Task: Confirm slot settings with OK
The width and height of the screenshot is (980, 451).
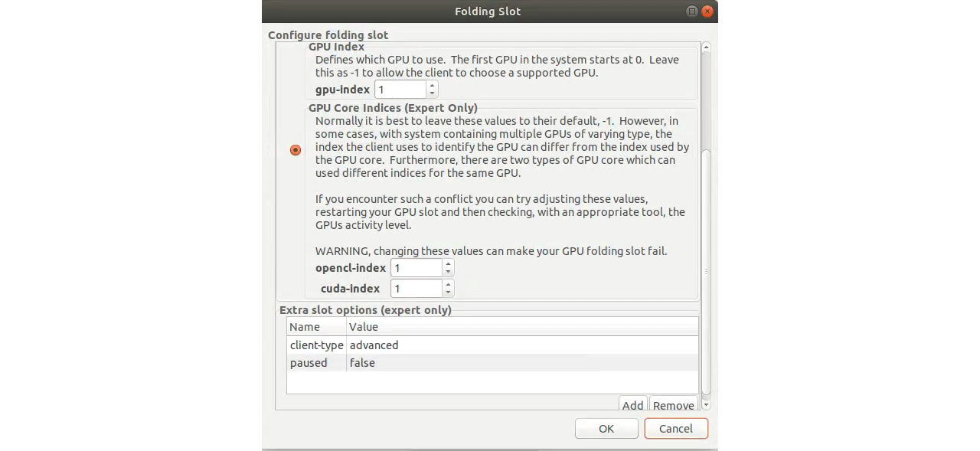Action: click(606, 429)
